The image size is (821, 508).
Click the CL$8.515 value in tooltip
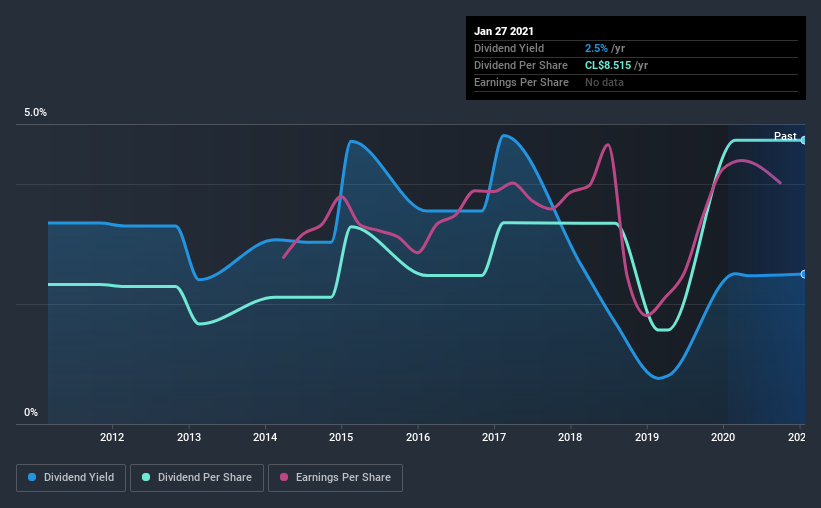(x=608, y=65)
